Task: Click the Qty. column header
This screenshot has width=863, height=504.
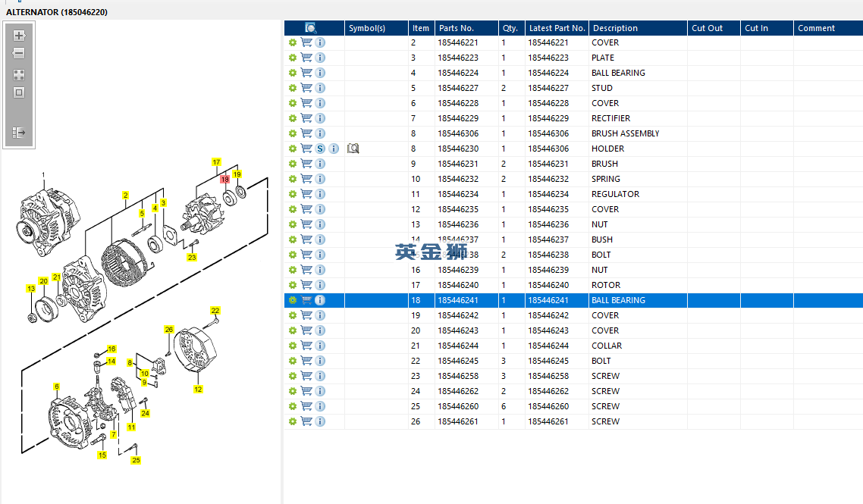Action: click(x=512, y=28)
